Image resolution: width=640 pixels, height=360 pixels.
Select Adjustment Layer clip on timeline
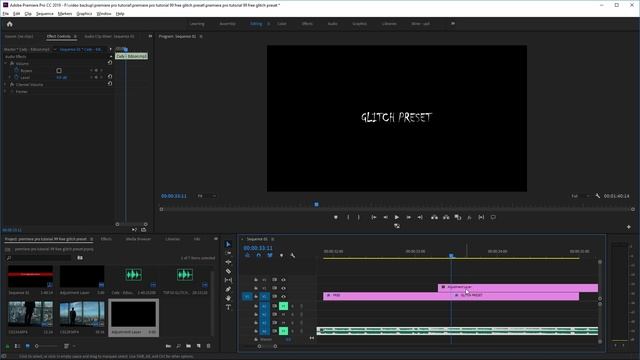tap(518, 288)
